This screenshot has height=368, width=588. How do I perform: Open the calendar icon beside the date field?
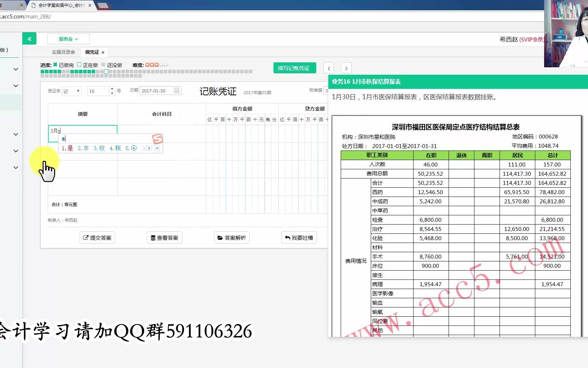[177, 91]
